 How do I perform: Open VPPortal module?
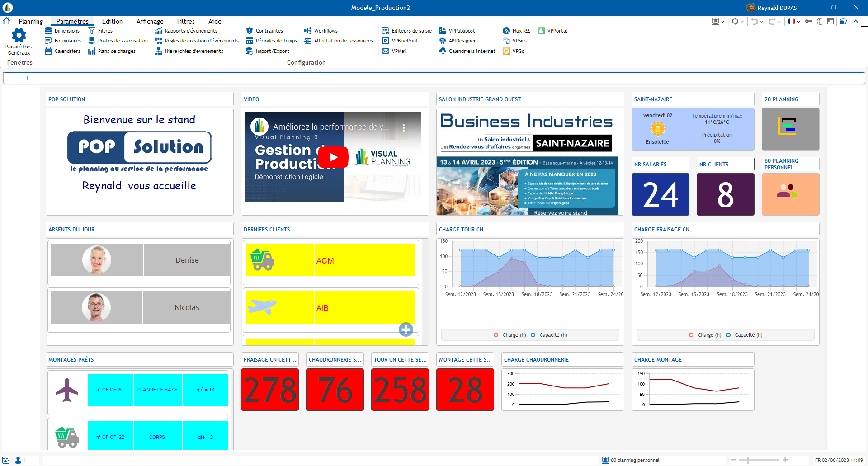tap(552, 31)
